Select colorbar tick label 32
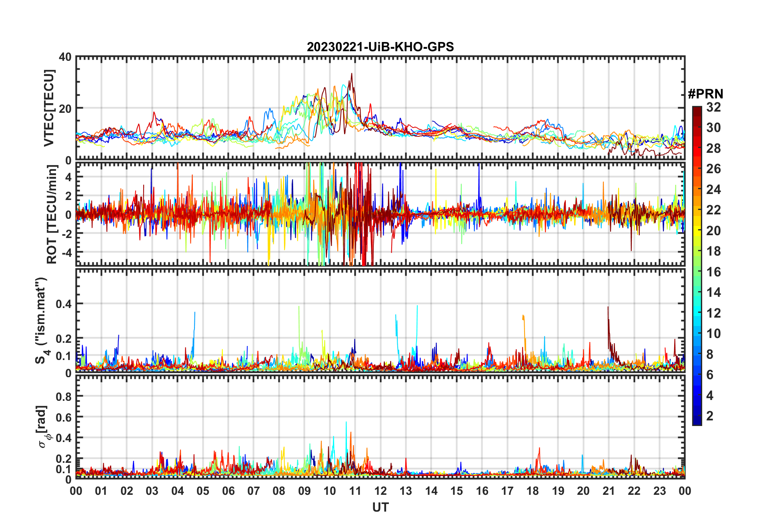 [x=713, y=107]
